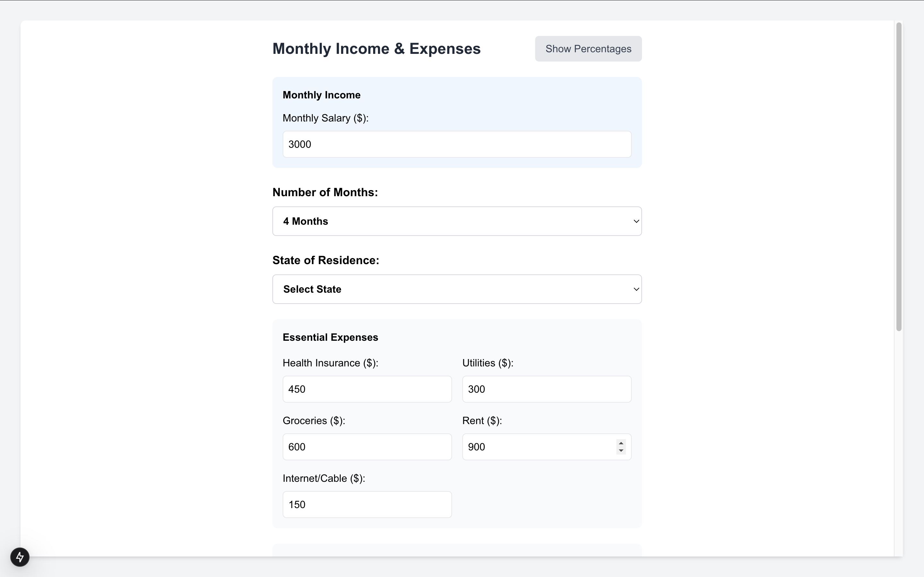Screen dimensions: 924x577
Task: Click the Monthly Salary ($) label
Action: (325, 118)
